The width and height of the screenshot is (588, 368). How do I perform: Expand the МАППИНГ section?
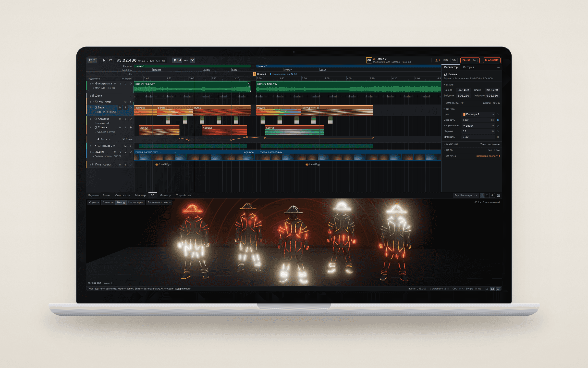pyautogui.click(x=472, y=145)
